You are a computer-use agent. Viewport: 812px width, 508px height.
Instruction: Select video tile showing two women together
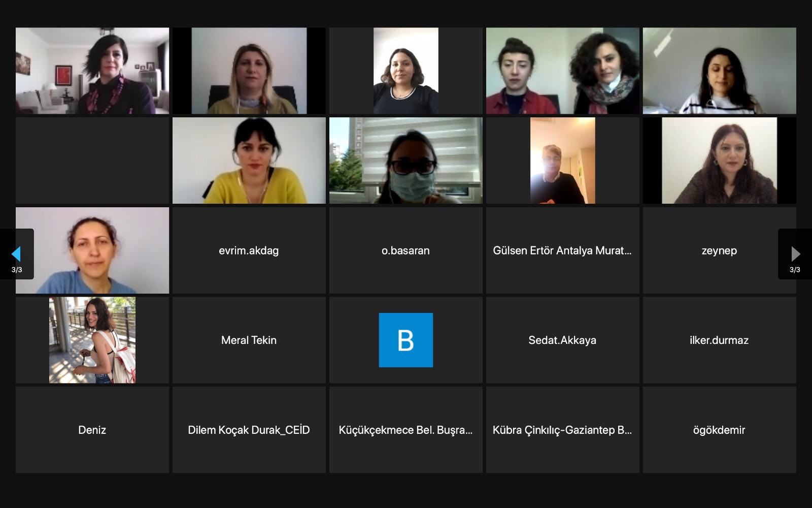(x=562, y=71)
